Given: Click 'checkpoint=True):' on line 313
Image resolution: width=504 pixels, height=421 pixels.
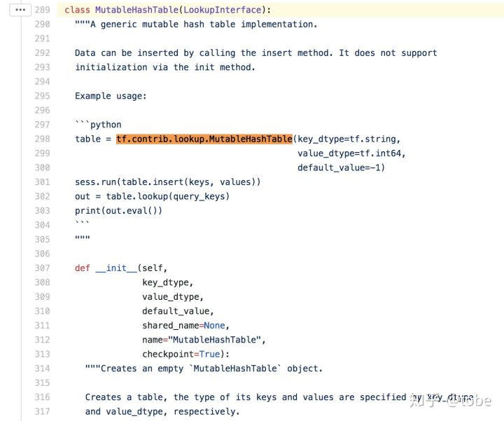Looking at the screenshot, I should [185, 354].
